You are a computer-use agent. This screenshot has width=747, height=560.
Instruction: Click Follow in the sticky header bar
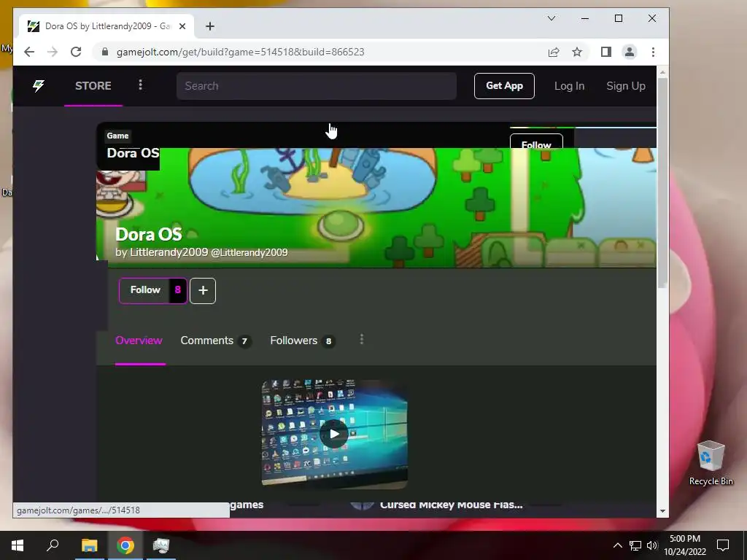pyautogui.click(x=536, y=141)
